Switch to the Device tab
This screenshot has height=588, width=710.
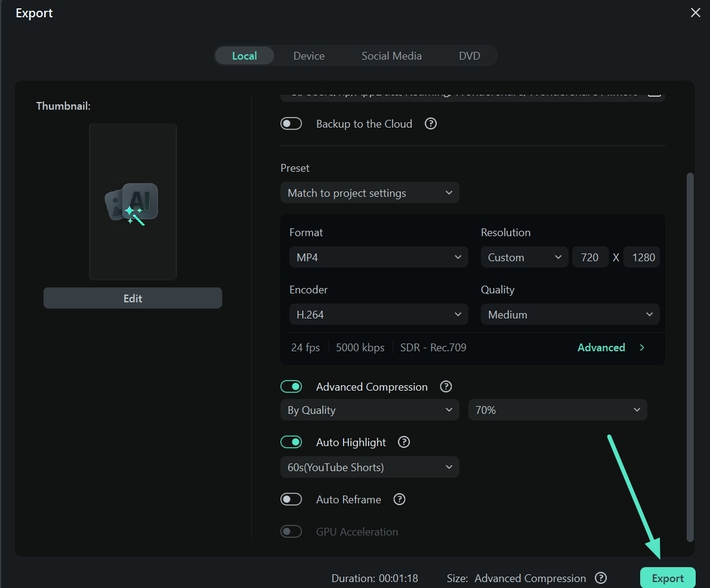pos(309,55)
